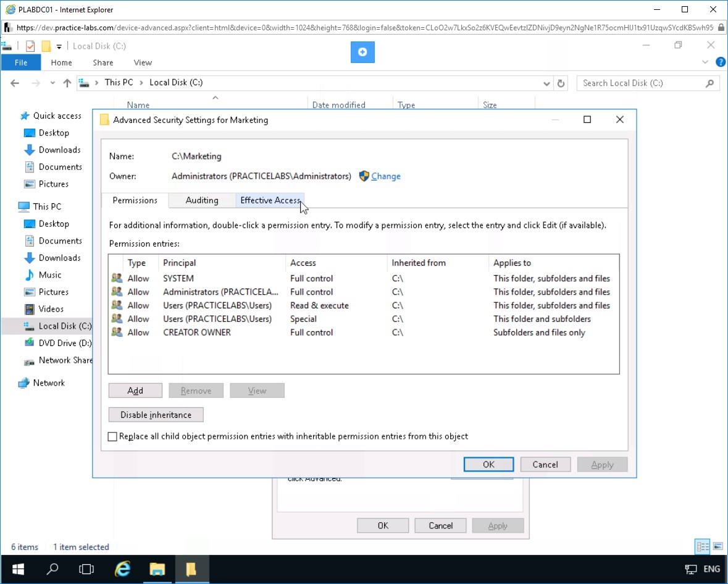
Task: Open the Music folder in navigation pane
Action: click(x=49, y=274)
